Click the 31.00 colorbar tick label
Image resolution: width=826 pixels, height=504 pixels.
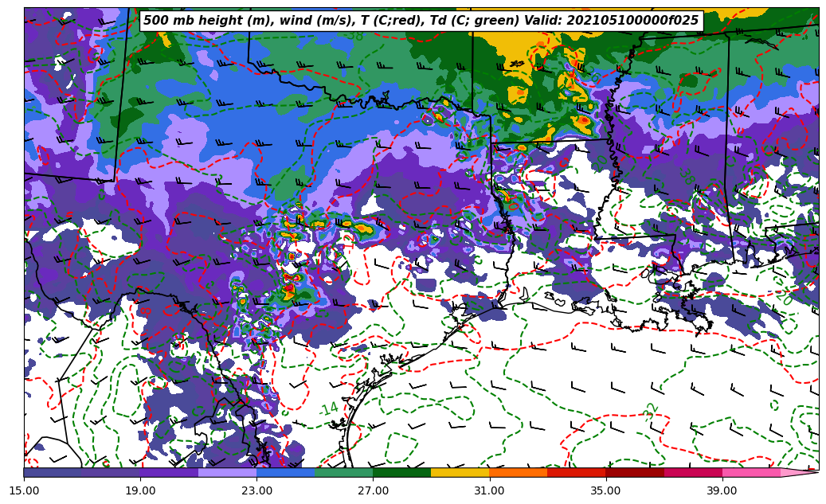489,491
